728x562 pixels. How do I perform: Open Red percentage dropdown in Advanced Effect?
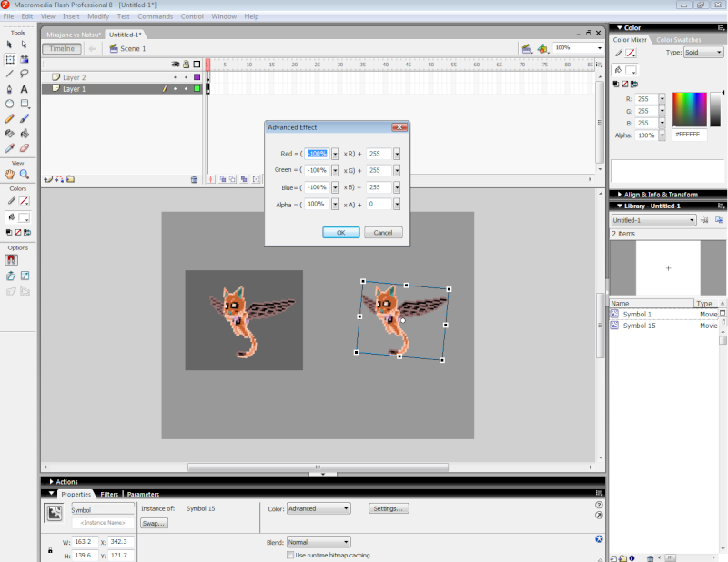[335, 154]
